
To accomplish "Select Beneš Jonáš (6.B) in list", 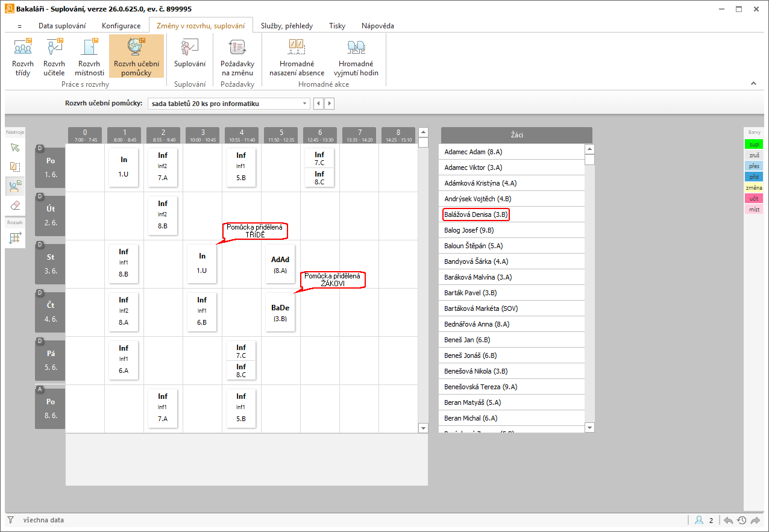I will 512,355.
